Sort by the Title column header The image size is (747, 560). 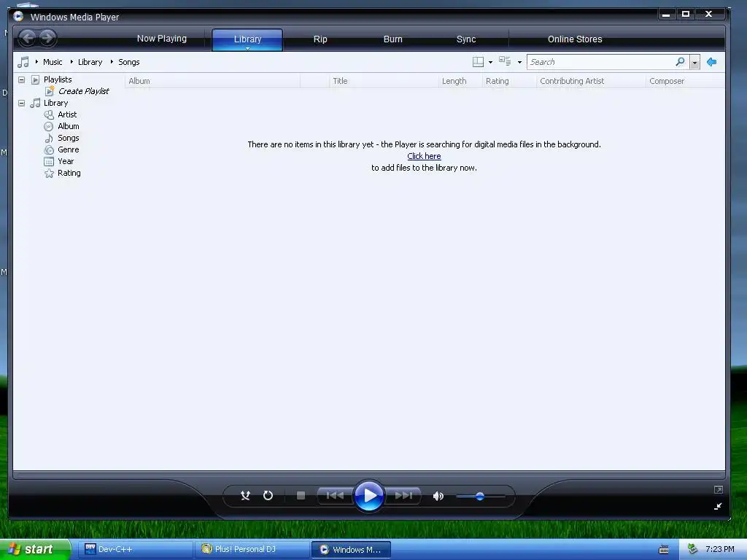[384, 81]
